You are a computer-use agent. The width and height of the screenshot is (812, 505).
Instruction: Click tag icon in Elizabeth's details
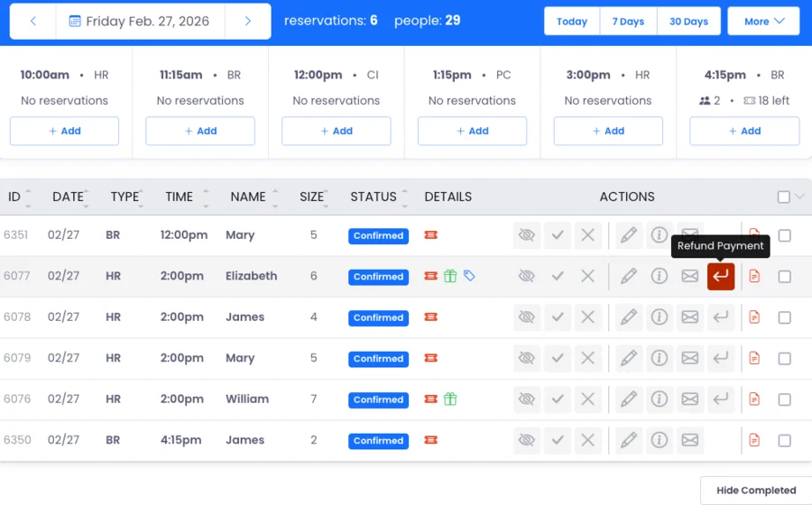point(469,276)
